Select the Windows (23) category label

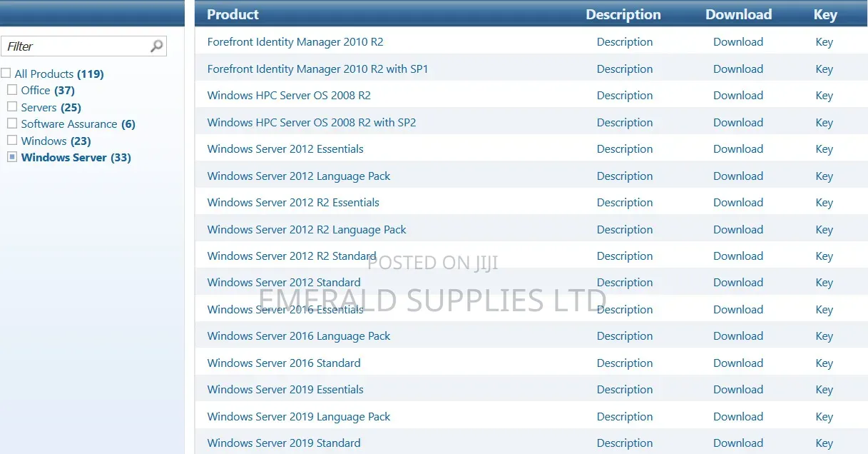(56, 141)
